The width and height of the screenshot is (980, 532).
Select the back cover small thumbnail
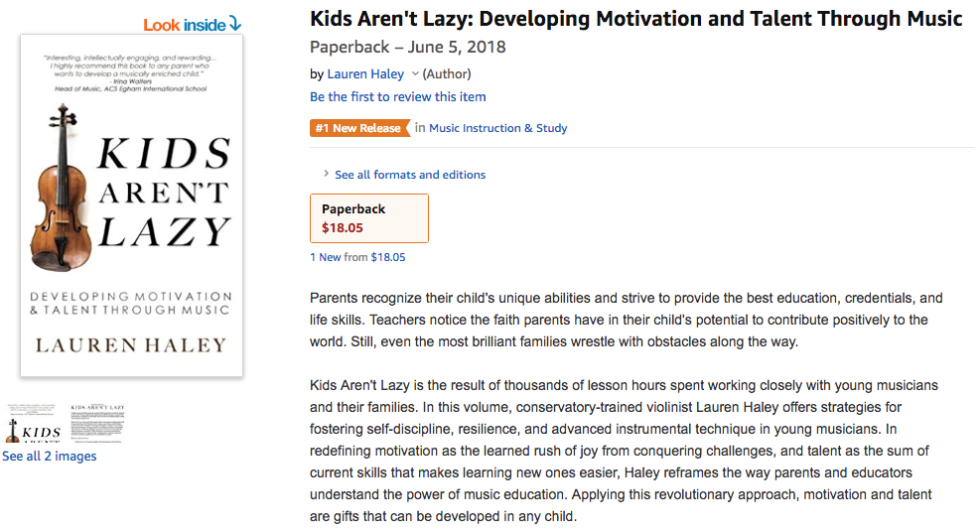point(97,423)
